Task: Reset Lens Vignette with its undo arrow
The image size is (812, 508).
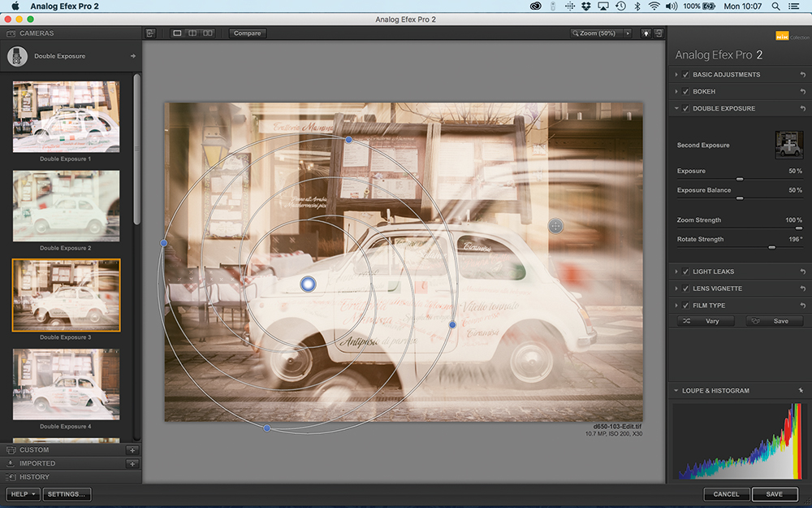Action: pos(803,289)
